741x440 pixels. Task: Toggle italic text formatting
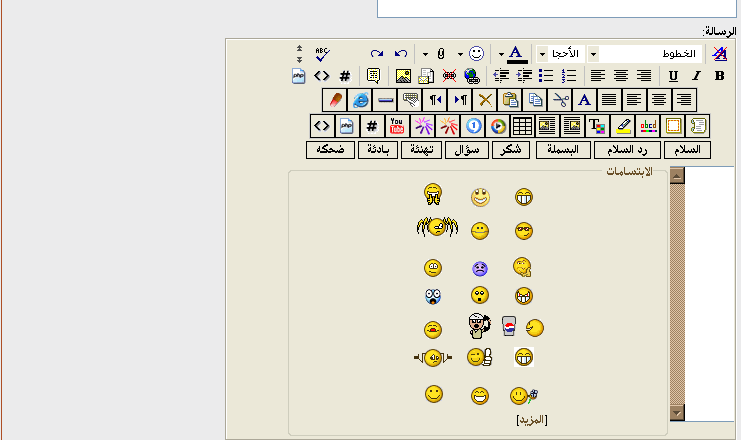695,76
